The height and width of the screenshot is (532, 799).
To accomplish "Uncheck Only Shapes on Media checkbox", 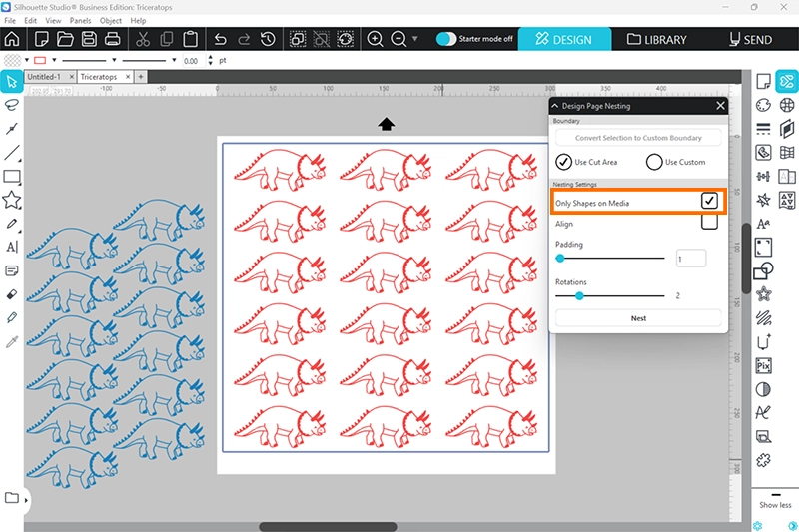I will pos(709,201).
